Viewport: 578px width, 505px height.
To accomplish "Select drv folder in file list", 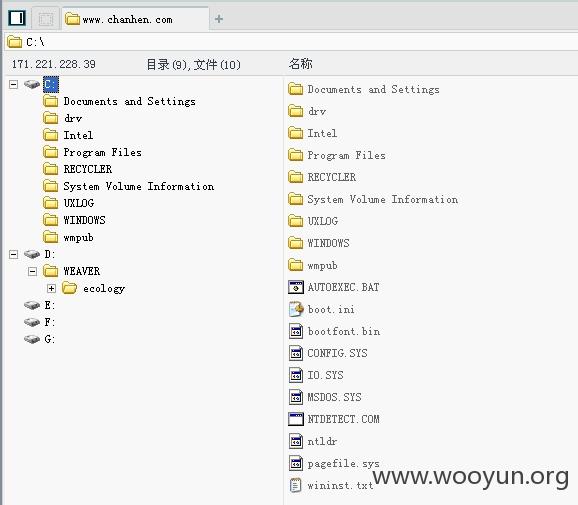I will click(317, 111).
